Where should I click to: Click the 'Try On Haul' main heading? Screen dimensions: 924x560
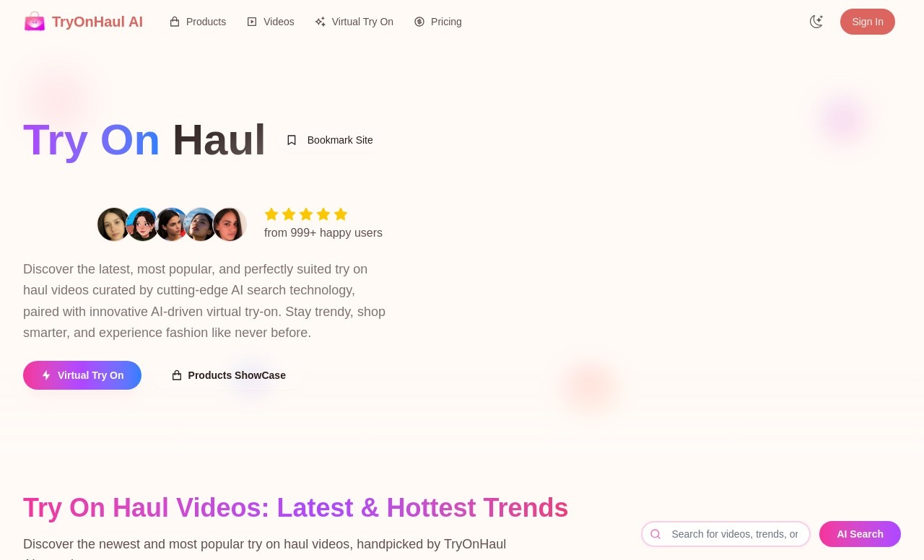[144, 140]
